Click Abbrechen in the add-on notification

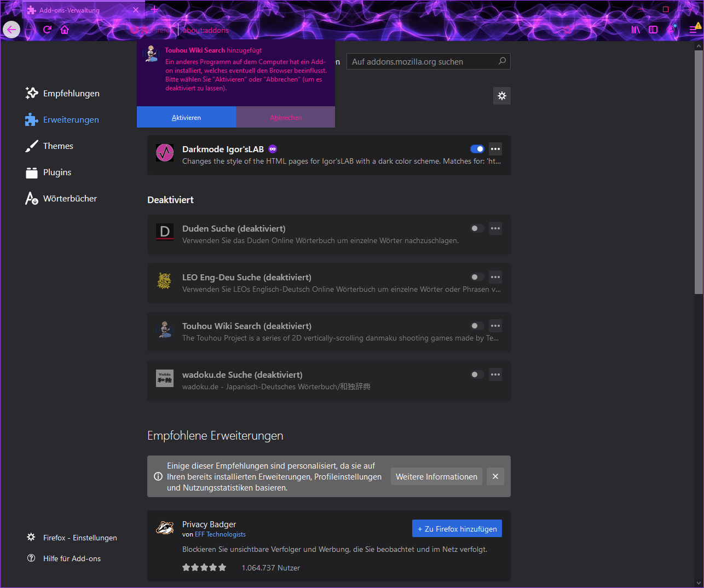click(286, 117)
